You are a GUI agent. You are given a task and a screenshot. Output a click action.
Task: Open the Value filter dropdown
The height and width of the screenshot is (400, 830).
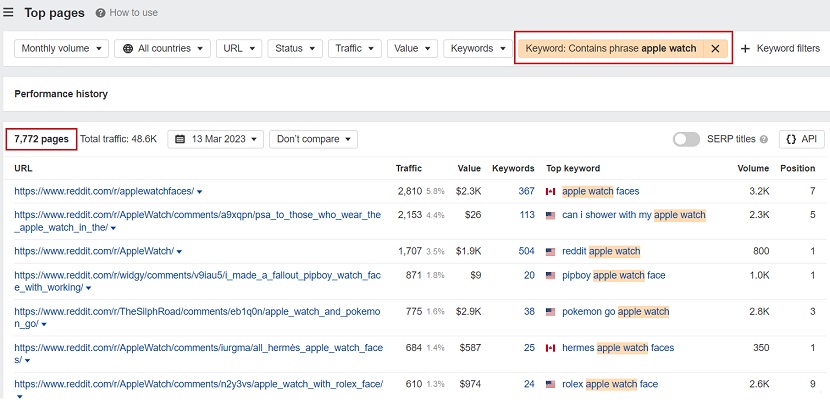(412, 48)
